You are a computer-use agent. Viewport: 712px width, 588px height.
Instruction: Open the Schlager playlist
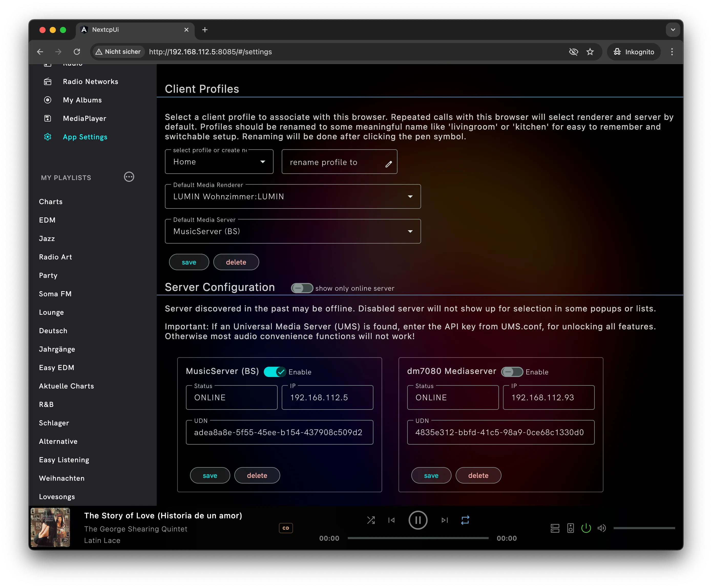(x=54, y=423)
